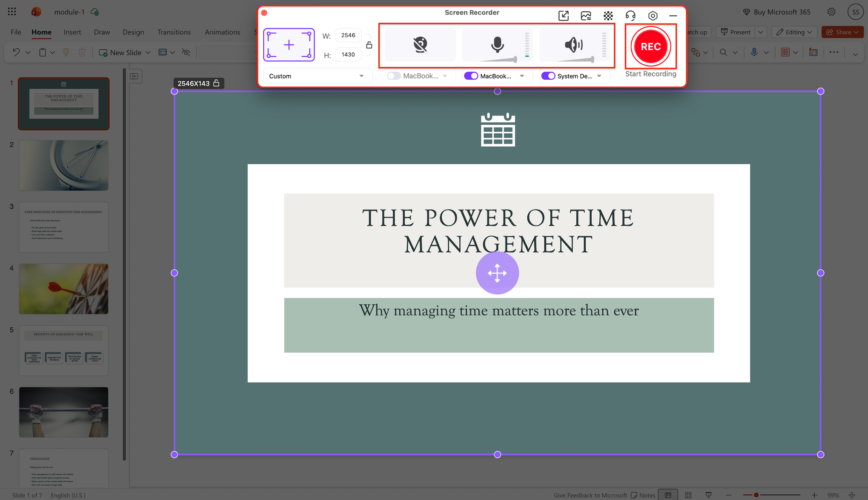This screenshot has width=868, height=500.
Task: Disable the MacBook microphone toggle
Action: point(471,76)
